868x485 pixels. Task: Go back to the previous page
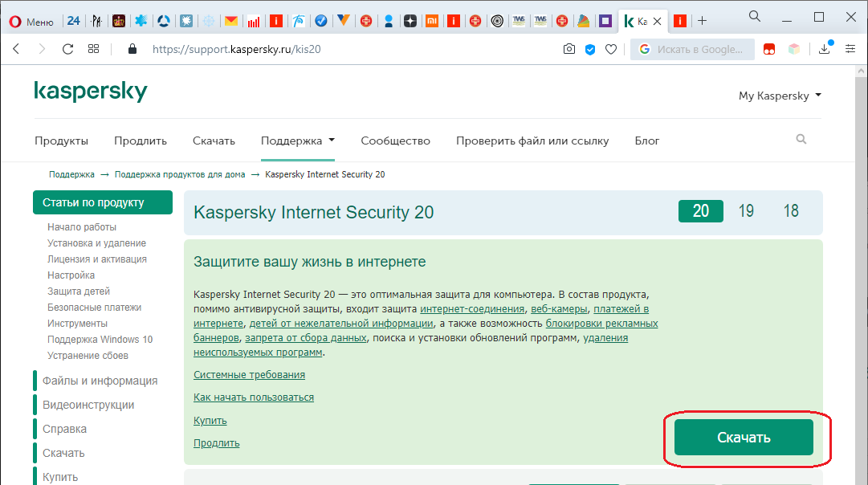(17, 49)
